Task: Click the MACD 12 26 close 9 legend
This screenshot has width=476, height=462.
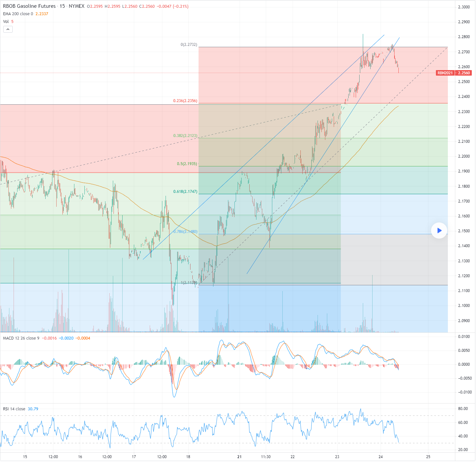Action: (21, 338)
